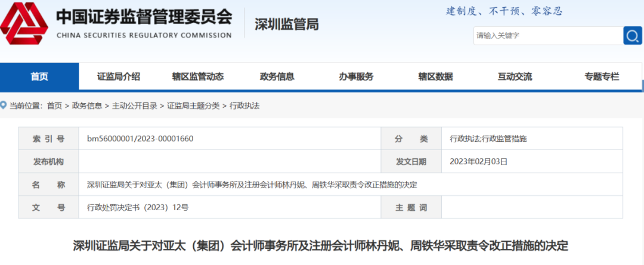Click the 行政执法;行政监管措施 category value
Image resolution: width=644 pixels, height=265 pixels.
coord(488,139)
